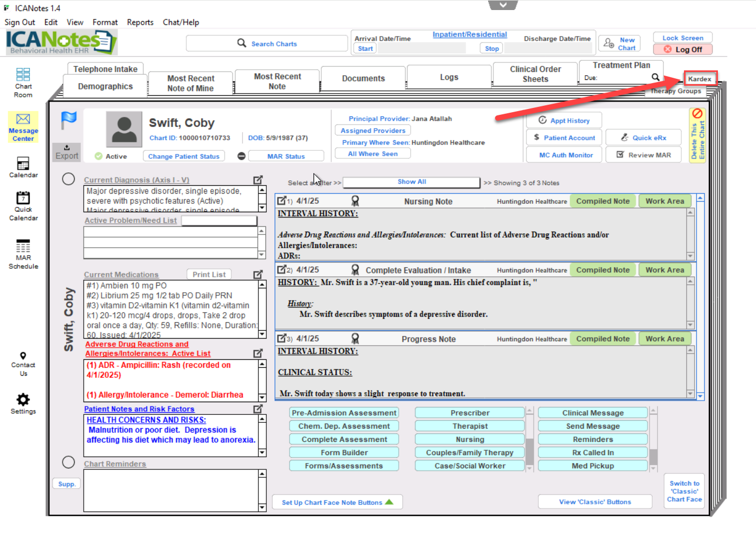This screenshot has height=535, width=756.
Task: Open the Calendar icon in sidebar
Action: tap(23, 164)
